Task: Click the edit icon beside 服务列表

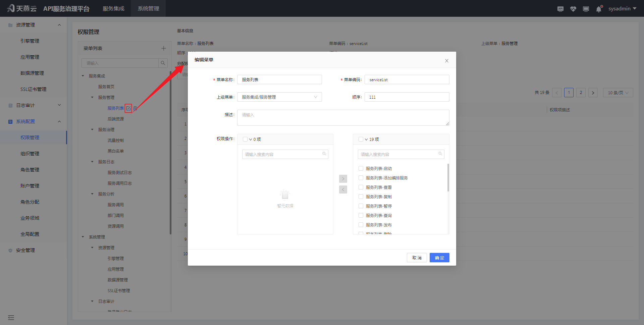Action: click(x=128, y=108)
